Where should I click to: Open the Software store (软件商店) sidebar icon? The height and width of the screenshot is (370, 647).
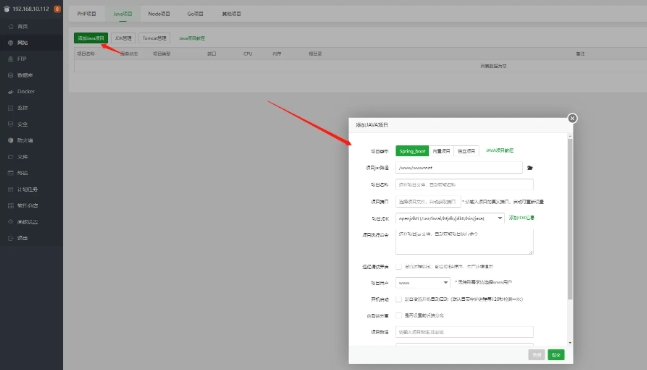[x=11, y=205]
